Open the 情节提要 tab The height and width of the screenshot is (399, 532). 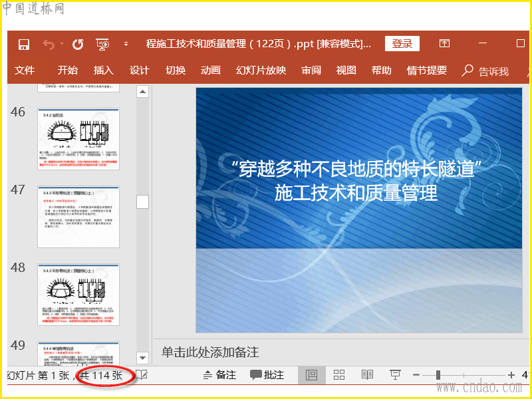pos(427,70)
